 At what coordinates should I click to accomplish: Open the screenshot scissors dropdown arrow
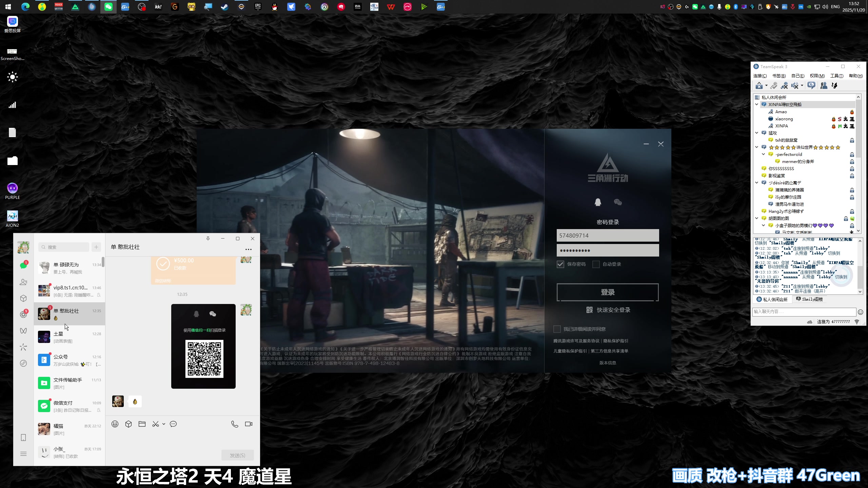pyautogui.click(x=164, y=424)
